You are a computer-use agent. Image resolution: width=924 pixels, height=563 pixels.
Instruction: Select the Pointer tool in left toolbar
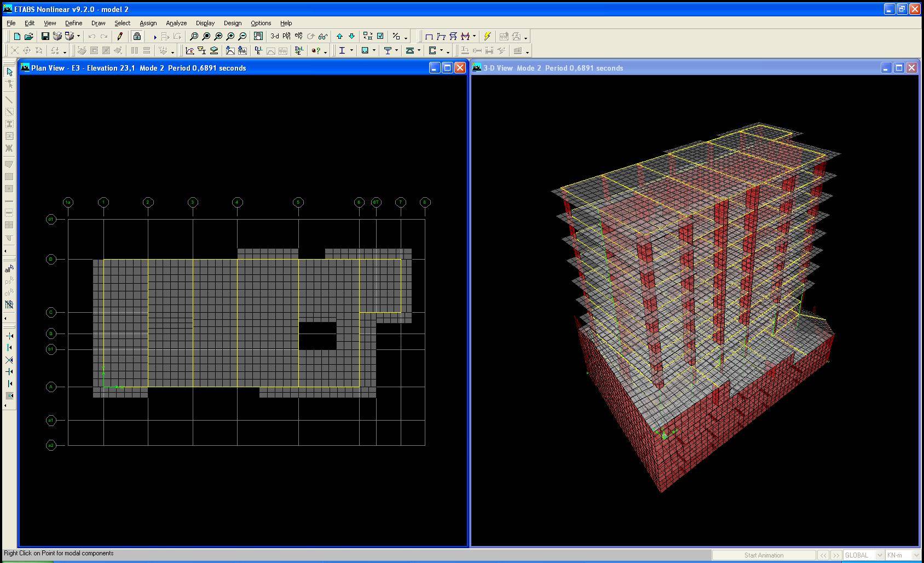pos(9,72)
